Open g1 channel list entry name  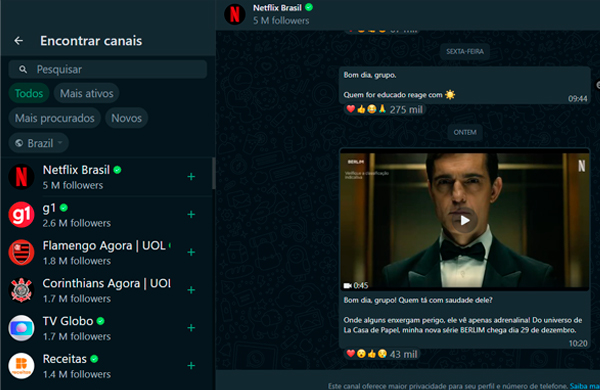[x=49, y=208]
